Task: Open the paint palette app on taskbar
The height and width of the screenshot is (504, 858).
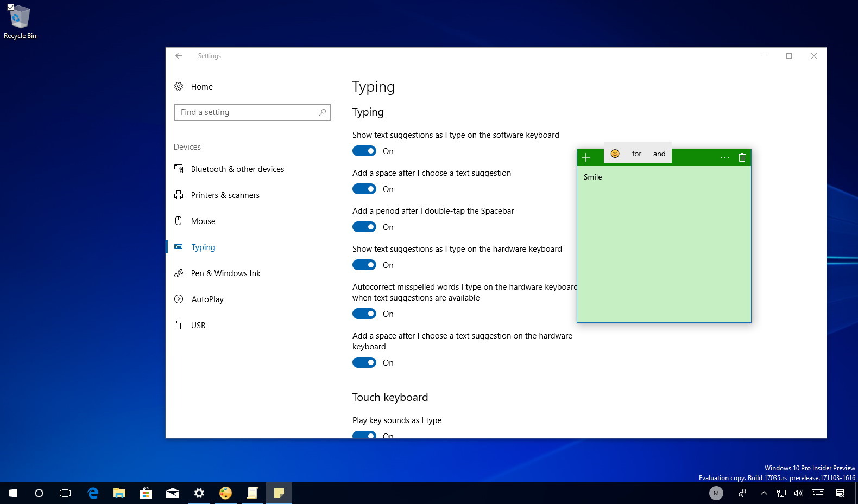Action: click(225, 493)
